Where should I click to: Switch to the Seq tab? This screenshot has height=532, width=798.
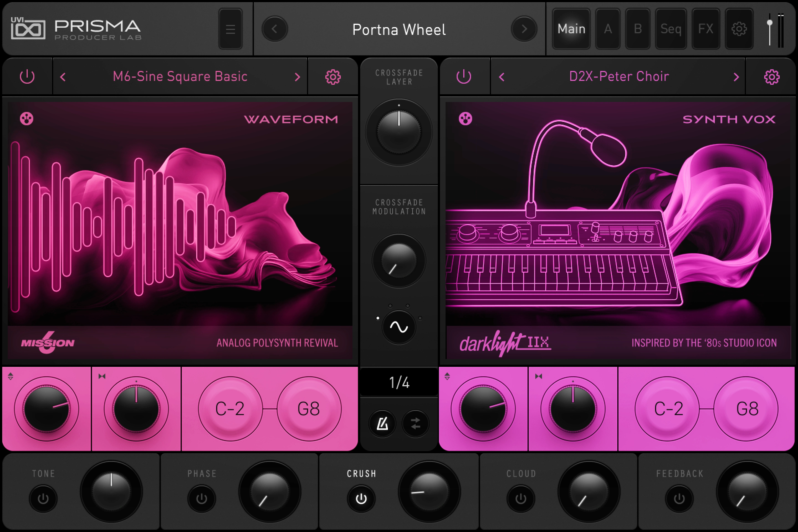point(671,29)
